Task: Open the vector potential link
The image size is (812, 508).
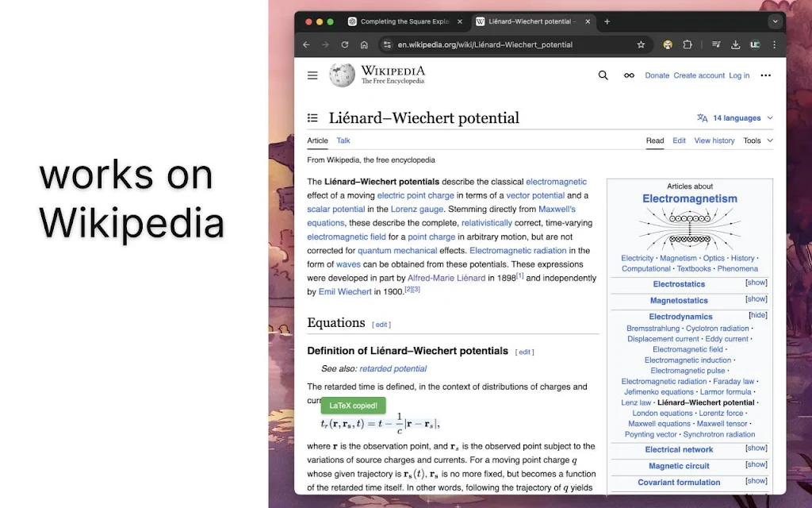Action: coord(535,195)
